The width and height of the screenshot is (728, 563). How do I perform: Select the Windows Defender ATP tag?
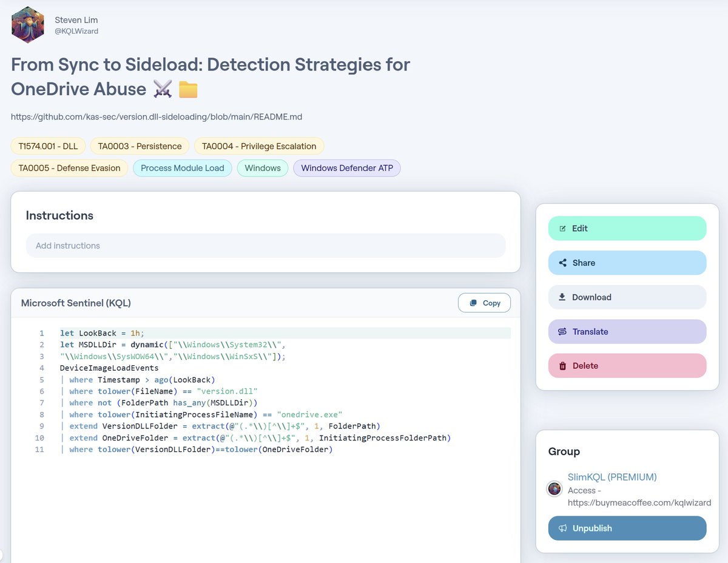[x=347, y=168]
